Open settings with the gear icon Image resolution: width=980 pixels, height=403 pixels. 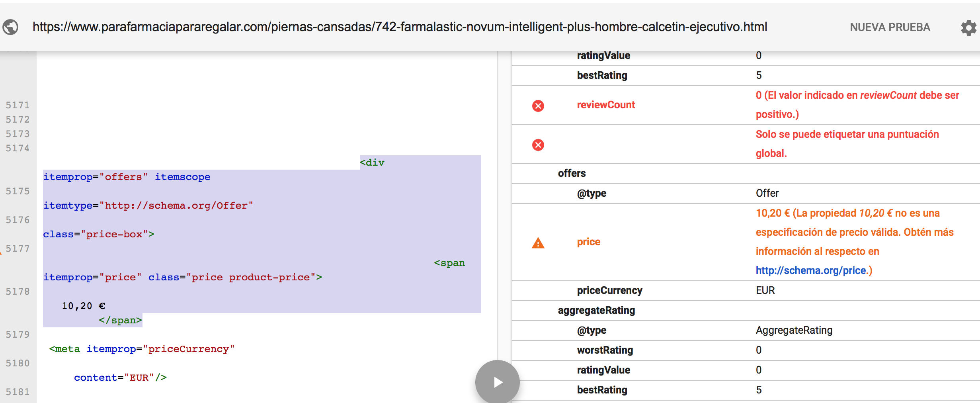click(x=968, y=27)
